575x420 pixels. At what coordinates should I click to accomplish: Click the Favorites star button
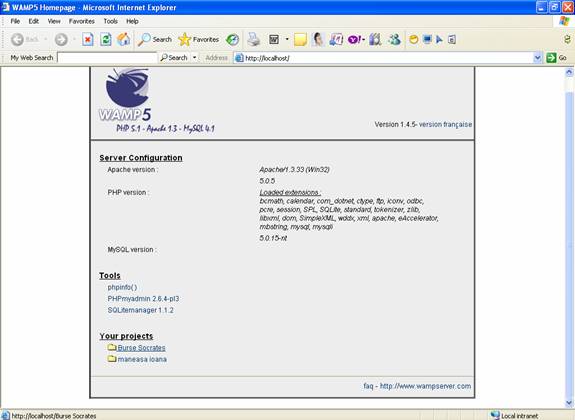[x=198, y=39]
